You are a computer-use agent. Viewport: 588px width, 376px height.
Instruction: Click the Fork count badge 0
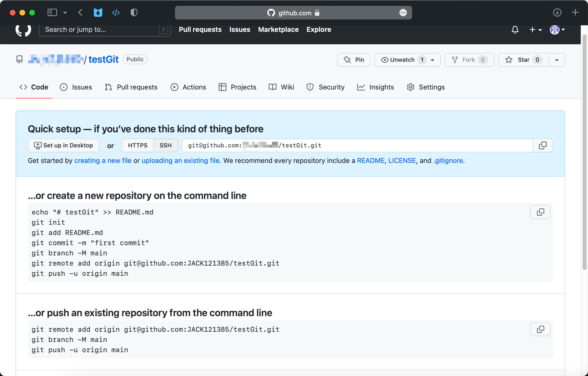(483, 60)
